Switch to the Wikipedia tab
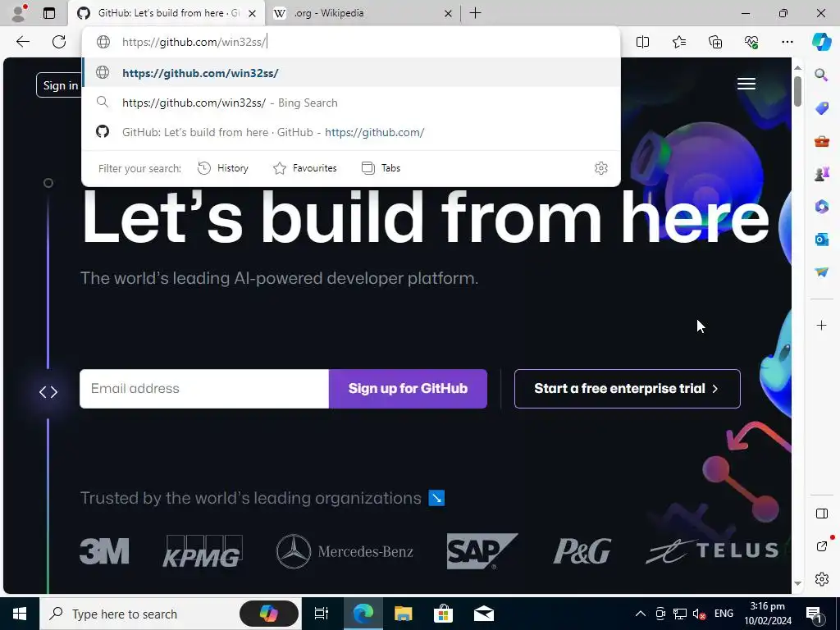The image size is (840, 630). coord(362,13)
